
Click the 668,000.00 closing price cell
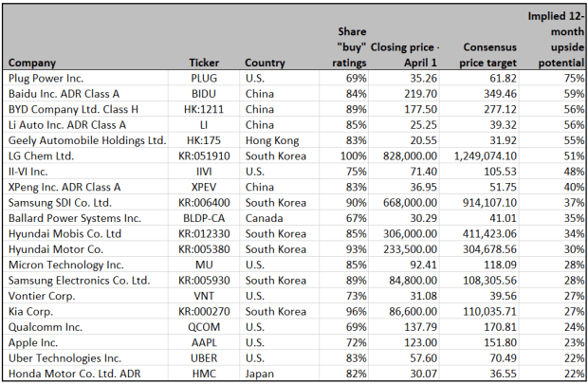pyautogui.click(x=409, y=202)
